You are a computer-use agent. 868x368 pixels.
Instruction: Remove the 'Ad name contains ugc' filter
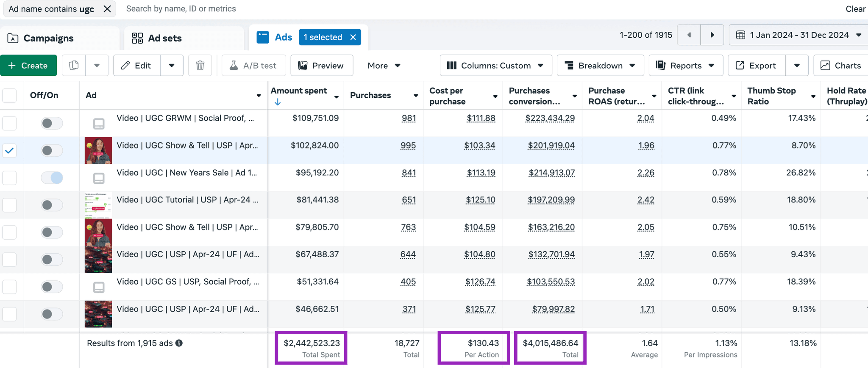pyautogui.click(x=107, y=9)
